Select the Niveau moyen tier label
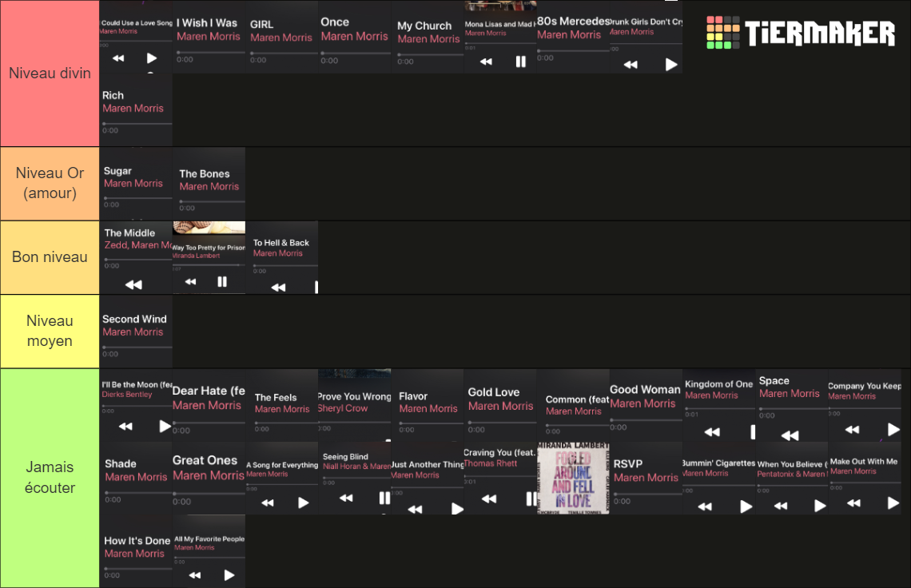 (50, 331)
